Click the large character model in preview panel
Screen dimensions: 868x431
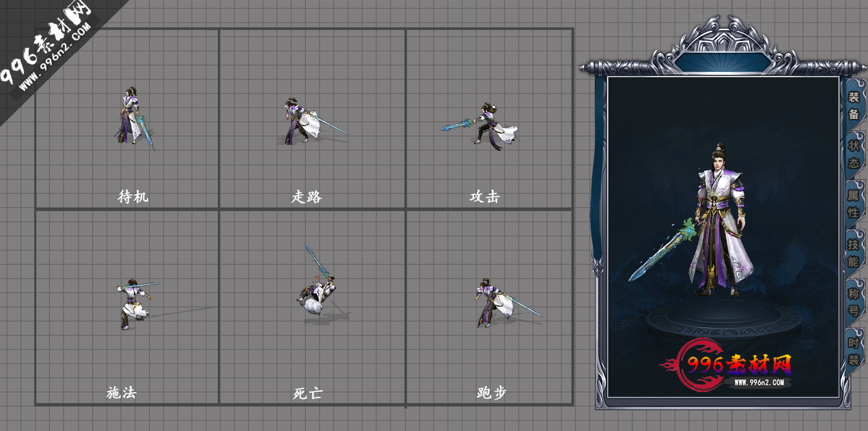point(720,220)
